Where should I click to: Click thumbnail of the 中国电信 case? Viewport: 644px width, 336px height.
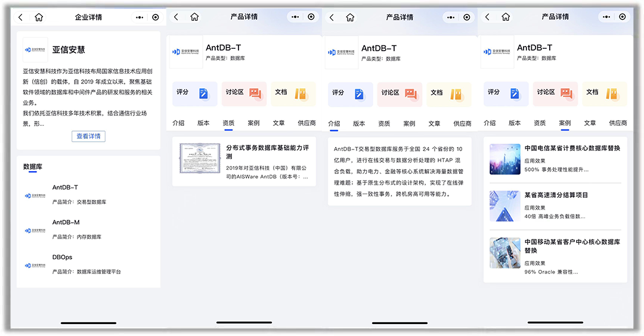coord(505,159)
